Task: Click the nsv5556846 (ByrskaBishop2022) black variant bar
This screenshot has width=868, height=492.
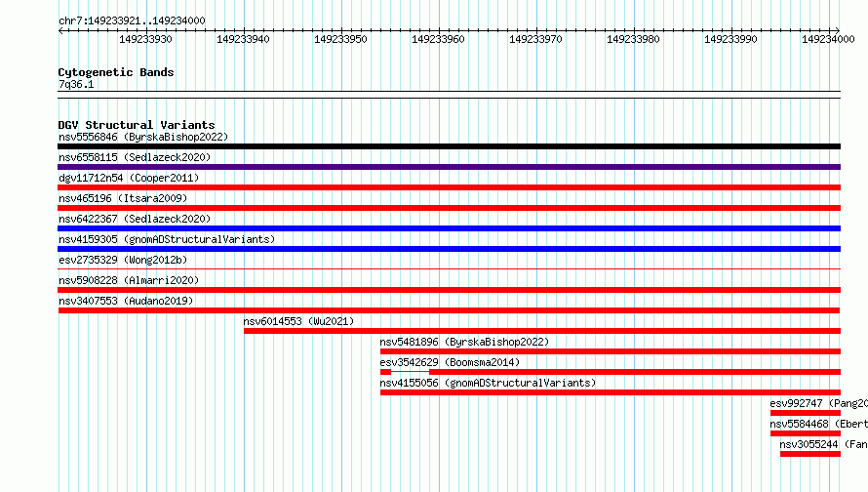Action: 449,146
